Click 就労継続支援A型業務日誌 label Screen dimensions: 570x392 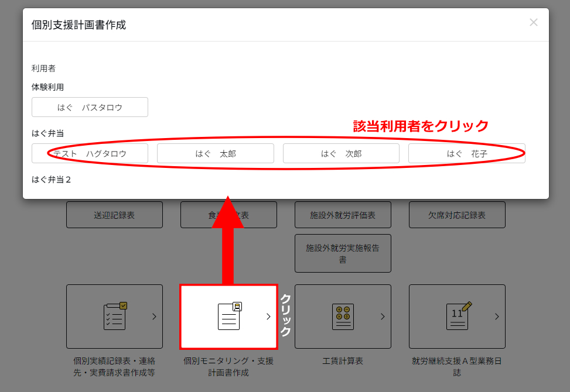457,367
